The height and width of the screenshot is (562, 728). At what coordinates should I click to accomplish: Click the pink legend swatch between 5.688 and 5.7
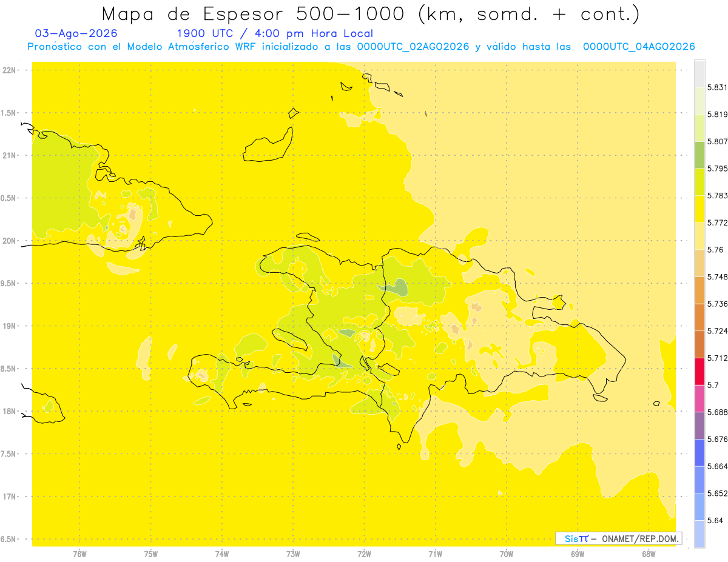tap(699, 398)
